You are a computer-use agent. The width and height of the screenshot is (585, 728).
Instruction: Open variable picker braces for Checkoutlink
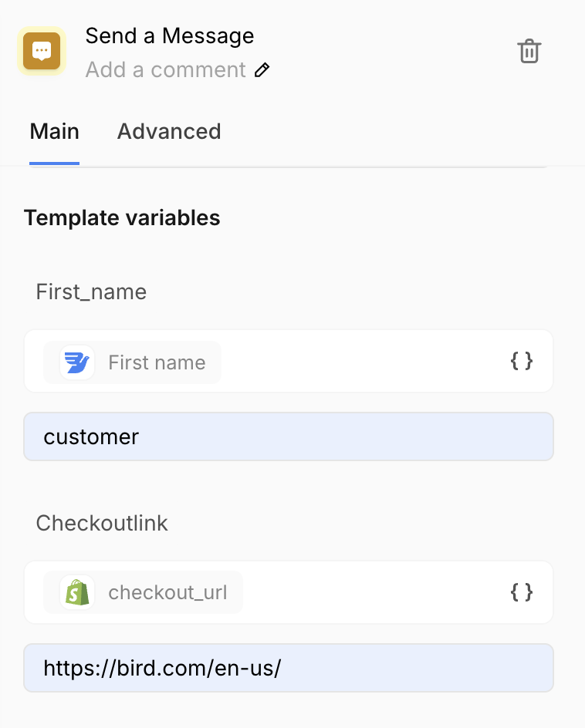(522, 592)
